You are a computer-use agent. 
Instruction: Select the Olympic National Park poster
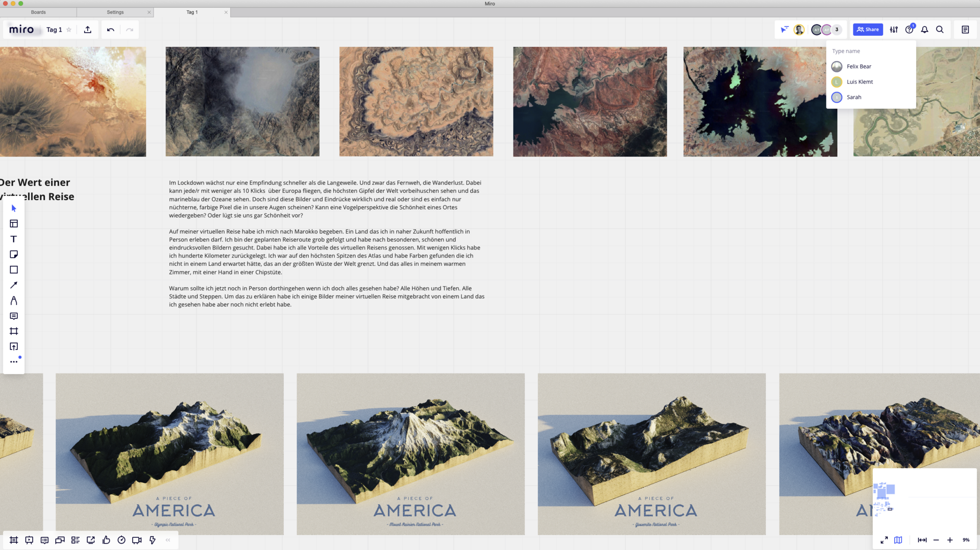coord(169,454)
